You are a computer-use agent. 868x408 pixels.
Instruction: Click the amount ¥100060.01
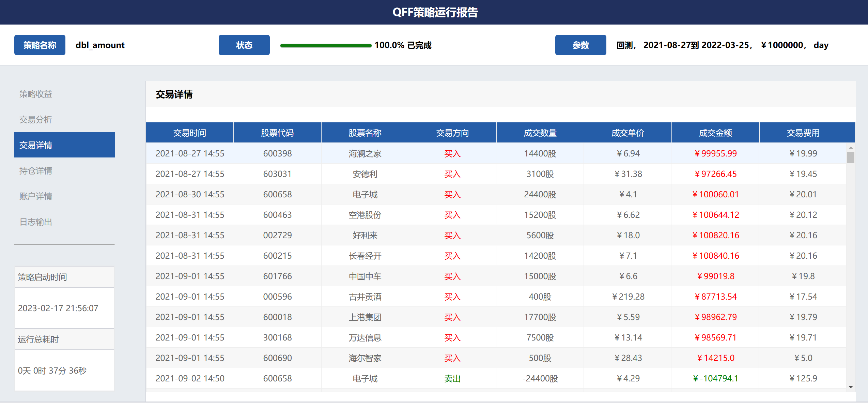tap(715, 194)
